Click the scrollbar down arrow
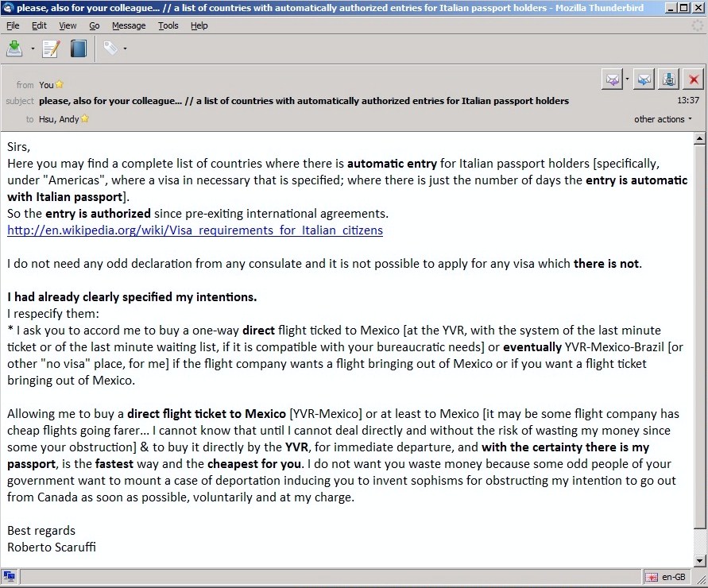Image resolution: width=708 pixels, height=588 pixels. (x=699, y=560)
